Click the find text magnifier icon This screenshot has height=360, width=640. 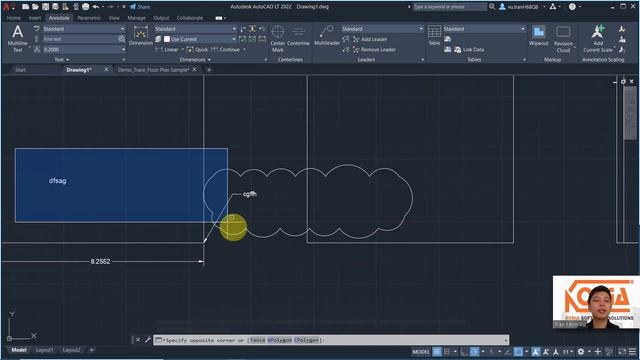tap(121, 39)
